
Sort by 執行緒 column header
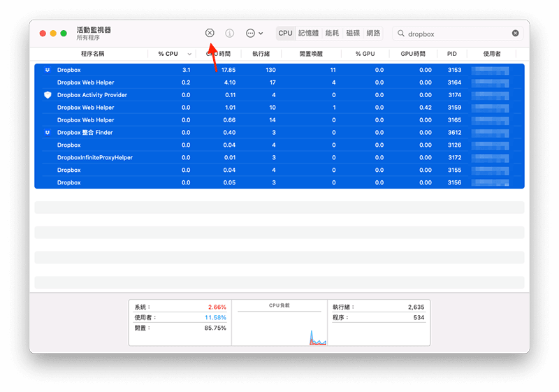pos(261,54)
